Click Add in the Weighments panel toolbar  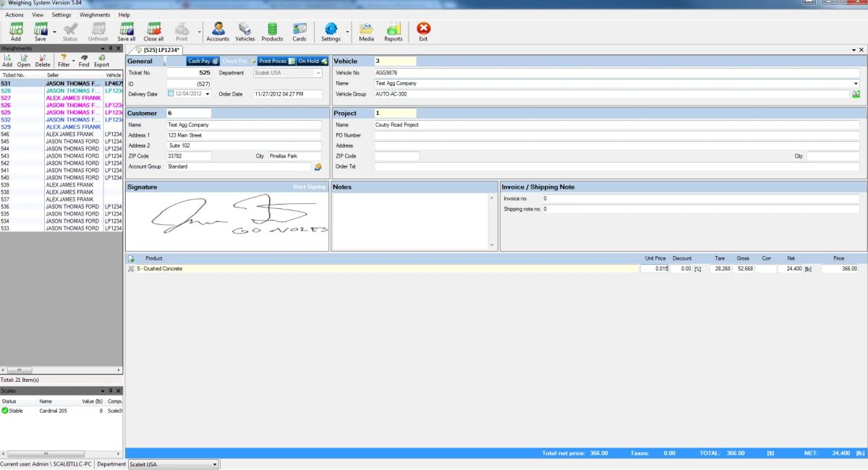(7, 61)
